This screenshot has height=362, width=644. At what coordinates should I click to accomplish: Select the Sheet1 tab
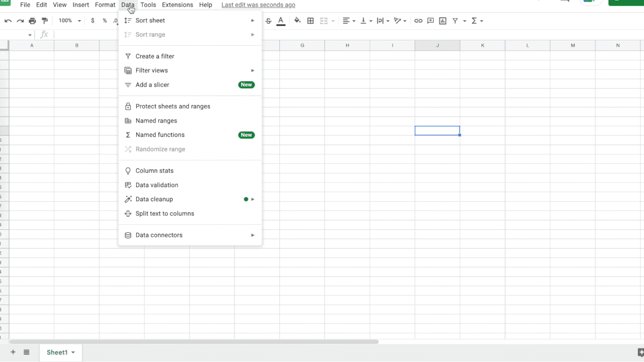[x=61, y=352]
